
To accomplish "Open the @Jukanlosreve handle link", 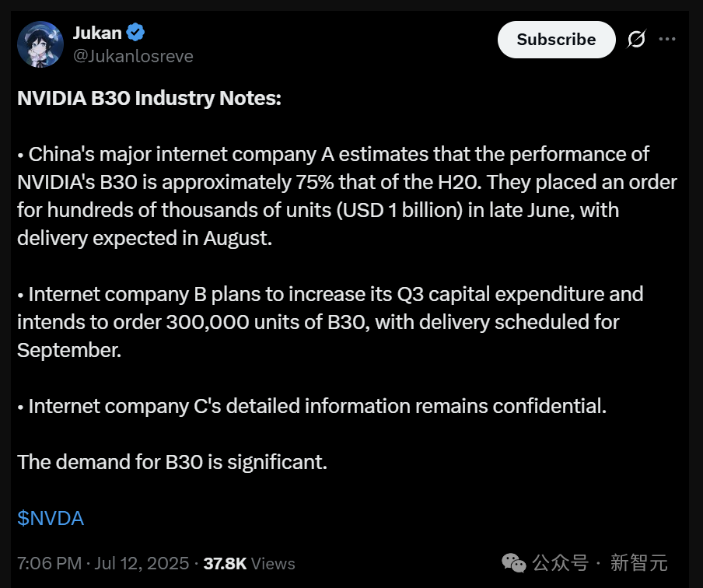I will (x=132, y=56).
